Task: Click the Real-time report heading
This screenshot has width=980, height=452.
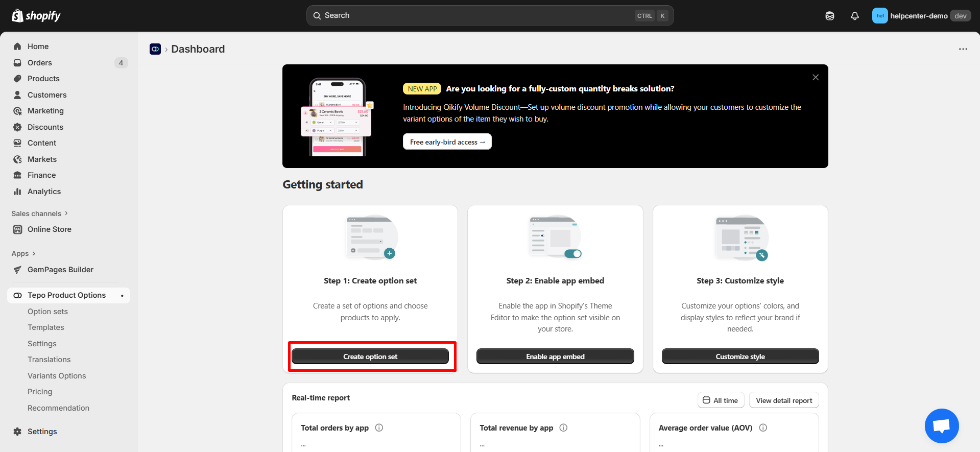Action: coord(321,398)
